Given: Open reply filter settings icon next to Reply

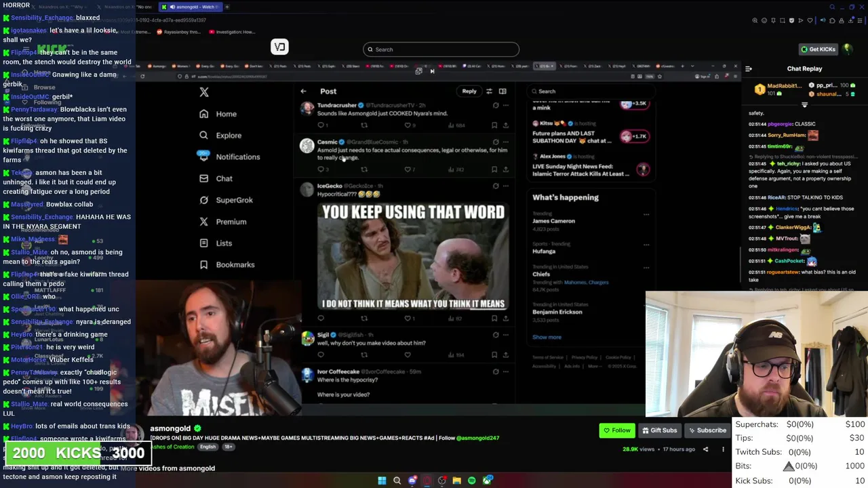Looking at the screenshot, I should point(489,91).
